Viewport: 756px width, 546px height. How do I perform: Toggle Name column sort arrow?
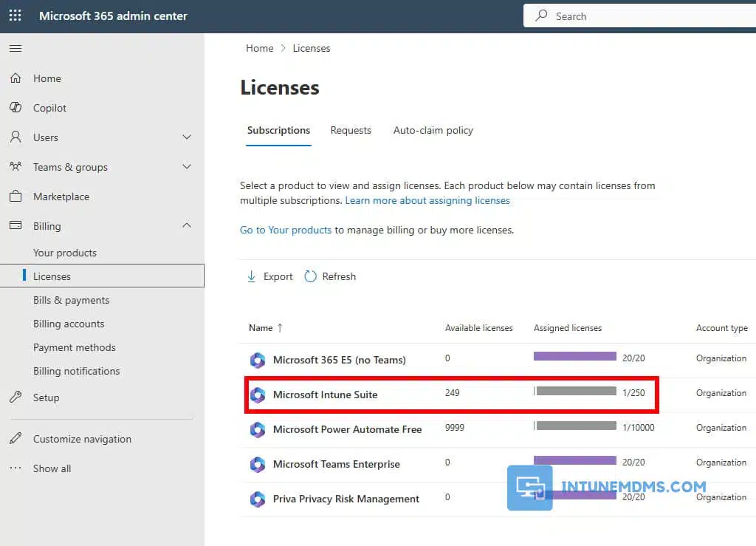coord(280,328)
